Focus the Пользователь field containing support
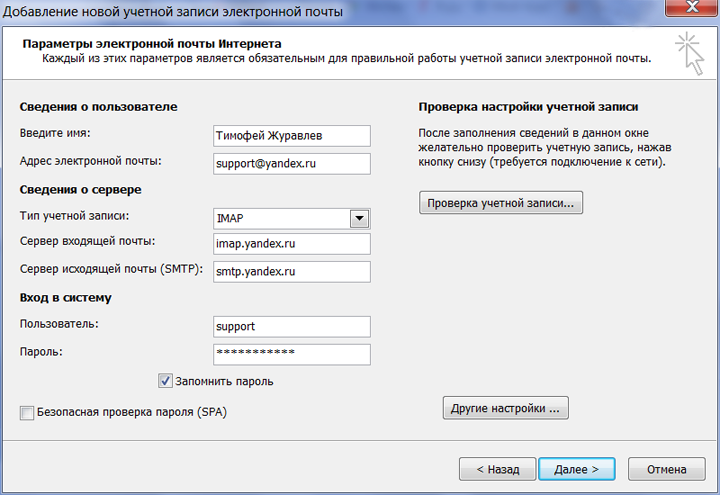Viewport: 720px width, 495px height. (x=292, y=327)
